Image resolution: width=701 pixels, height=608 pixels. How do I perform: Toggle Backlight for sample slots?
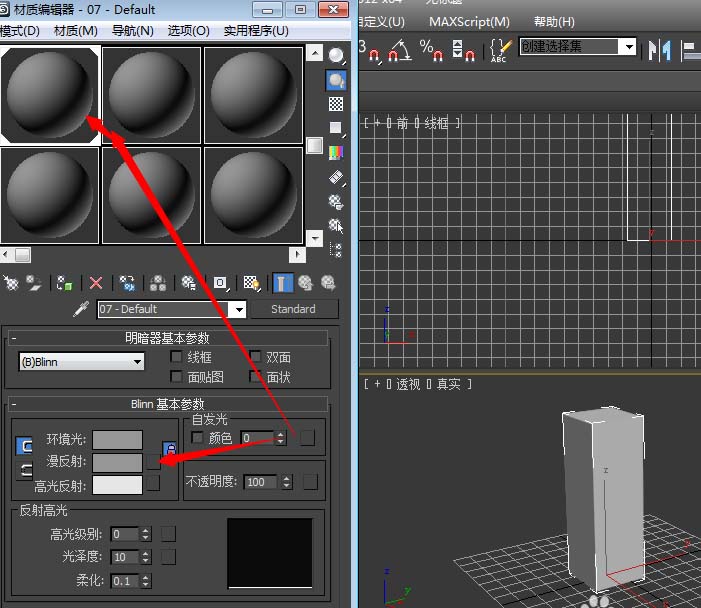[336, 80]
